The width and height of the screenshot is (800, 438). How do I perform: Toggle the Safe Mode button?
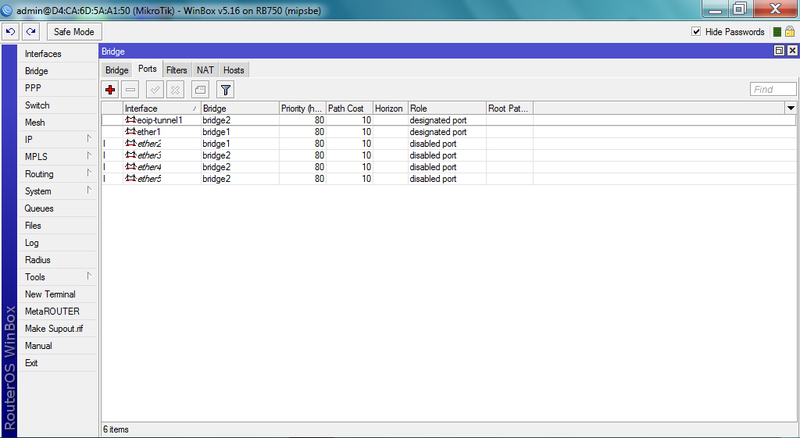point(74,32)
